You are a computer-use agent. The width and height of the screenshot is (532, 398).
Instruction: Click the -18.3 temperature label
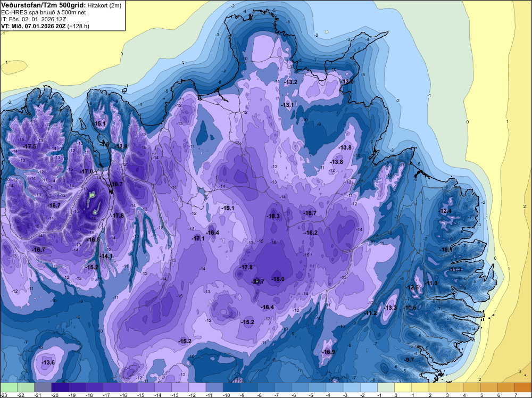[x=273, y=216]
